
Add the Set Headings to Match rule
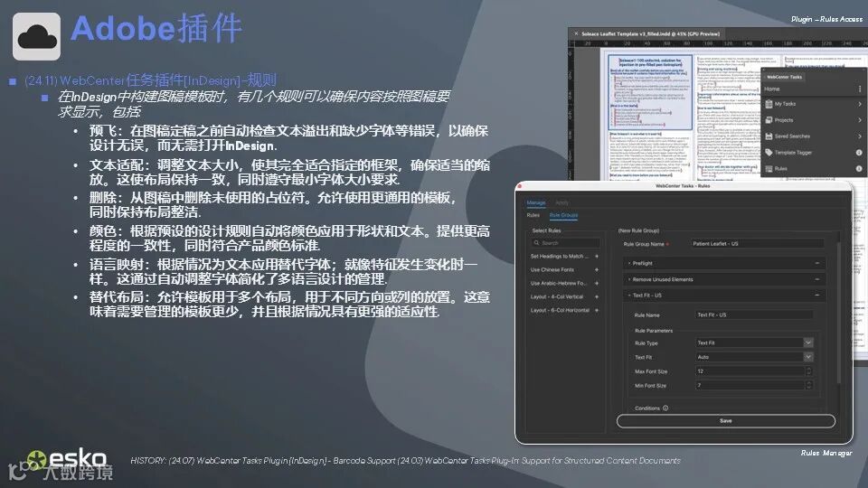[597, 256]
